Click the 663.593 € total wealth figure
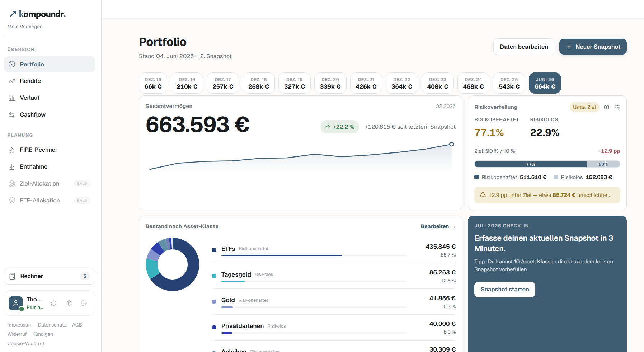This screenshot has height=352, width=644. click(197, 125)
